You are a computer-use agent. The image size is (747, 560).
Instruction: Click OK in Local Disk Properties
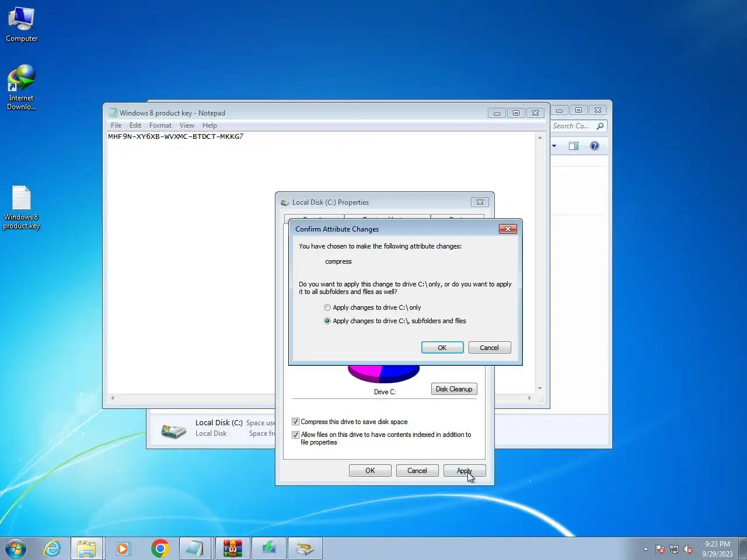tap(370, 471)
